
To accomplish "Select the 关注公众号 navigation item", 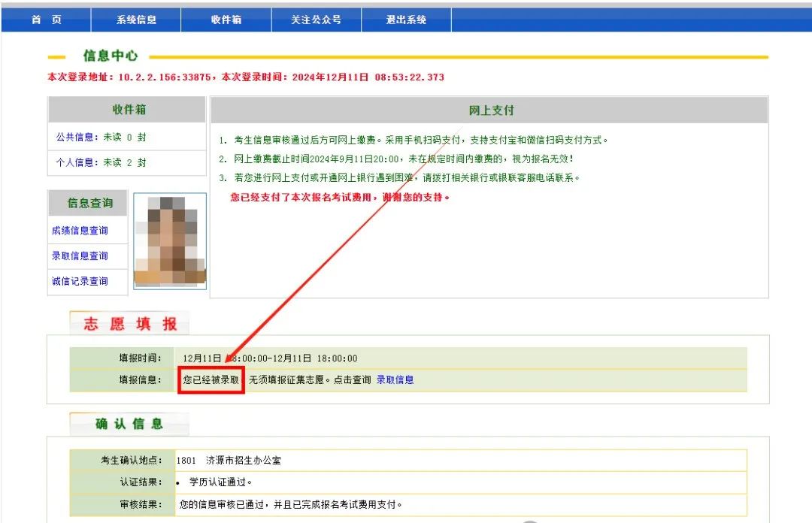I will pyautogui.click(x=316, y=20).
